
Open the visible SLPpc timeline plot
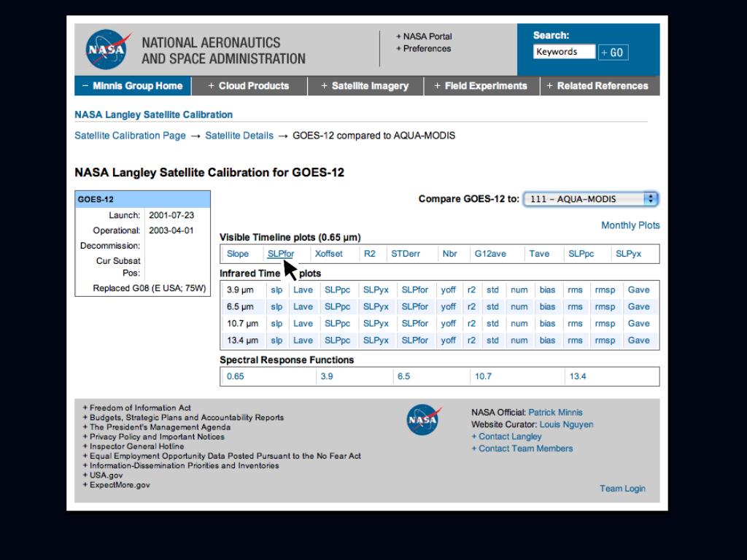coord(581,254)
